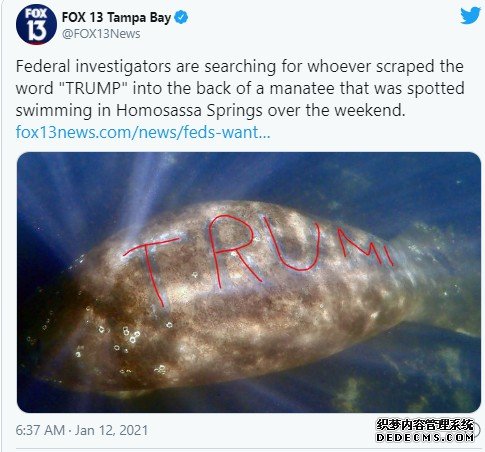
Task: Click the words "Federal investigators" in the tweet
Action: 93,66
